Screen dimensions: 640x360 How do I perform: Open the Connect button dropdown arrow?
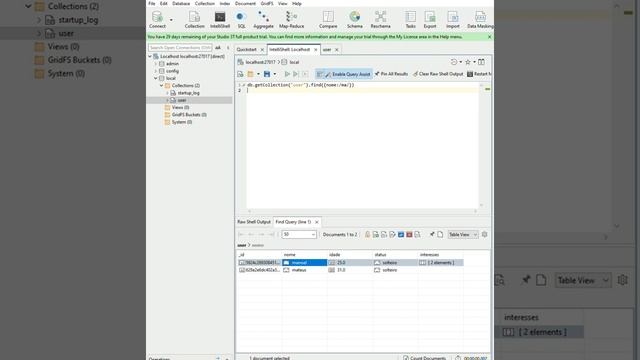tap(171, 20)
